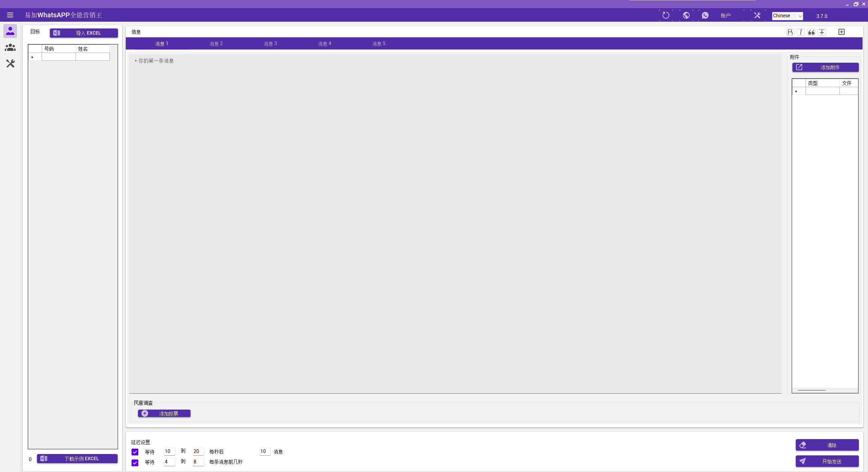Click the version number 3.7.0
Viewport: 868px width, 472px height.
click(x=822, y=16)
